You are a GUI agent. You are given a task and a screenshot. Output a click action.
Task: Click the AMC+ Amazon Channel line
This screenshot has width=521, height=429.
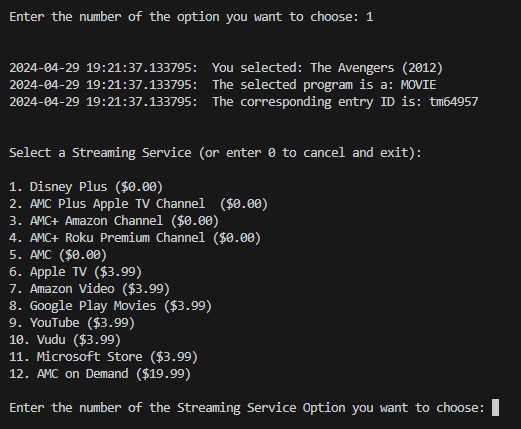[x=114, y=221]
